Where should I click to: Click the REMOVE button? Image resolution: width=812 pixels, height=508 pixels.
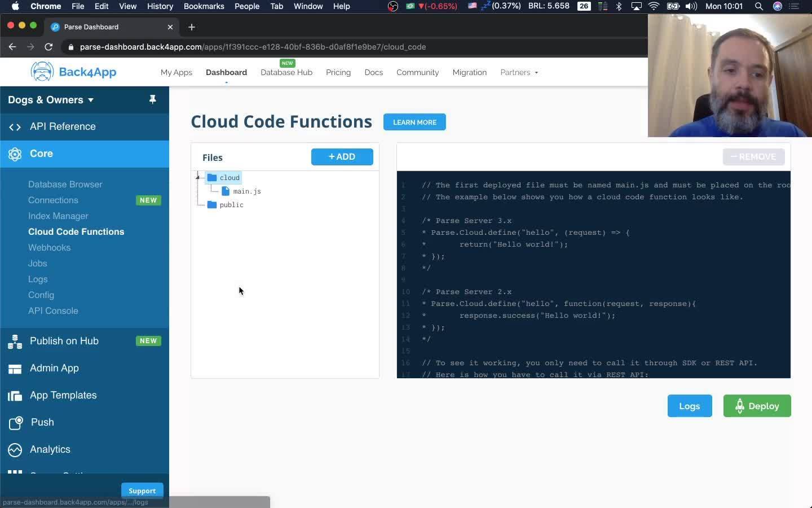[x=753, y=157]
